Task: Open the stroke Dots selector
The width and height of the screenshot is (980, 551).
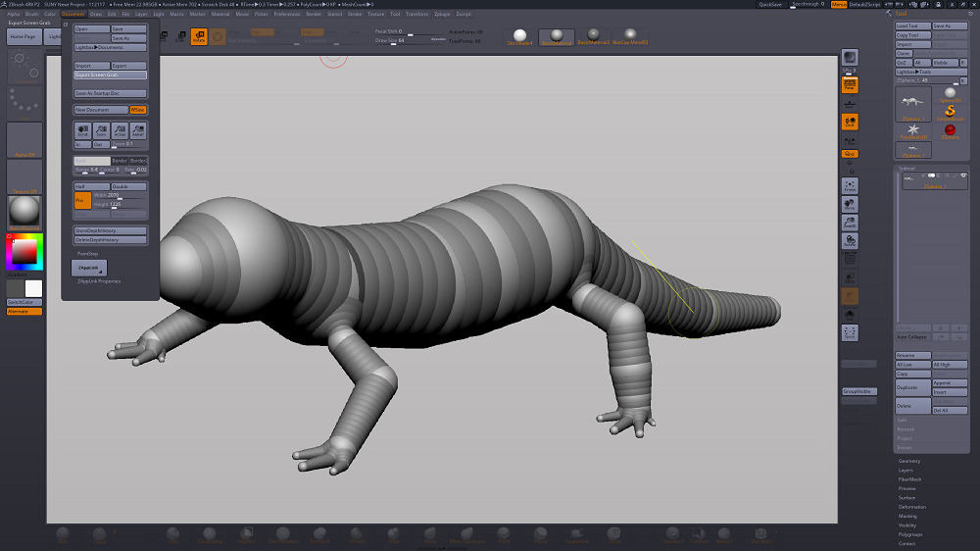Action: coord(24,103)
